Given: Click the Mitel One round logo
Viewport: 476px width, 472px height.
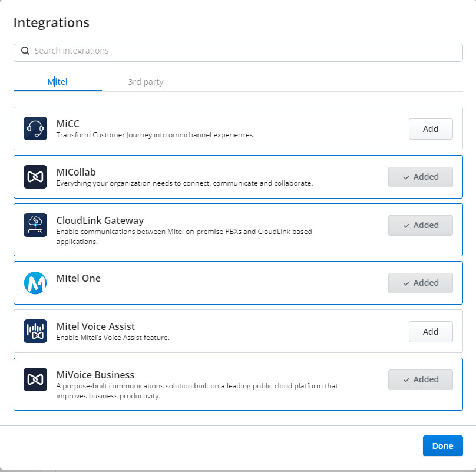Looking at the screenshot, I should coord(35,283).
